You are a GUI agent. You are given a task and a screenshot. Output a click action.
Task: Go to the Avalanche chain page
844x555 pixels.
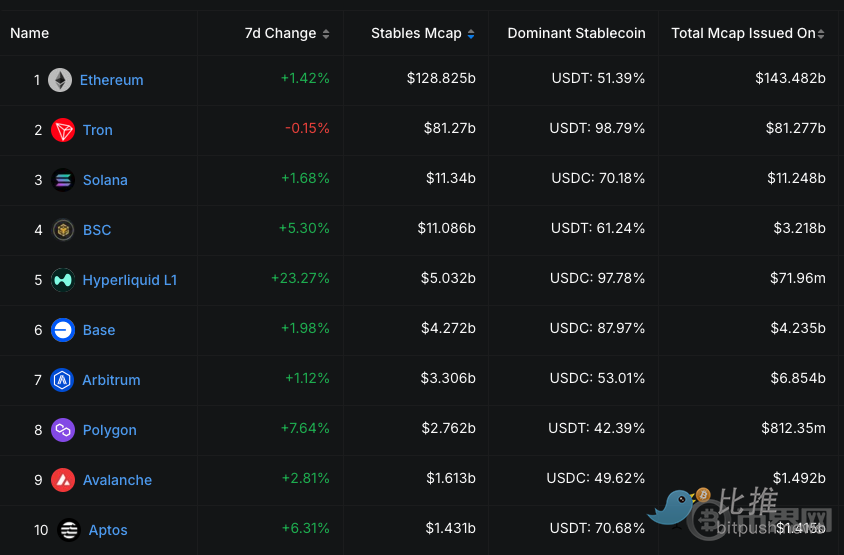(118, 480)
